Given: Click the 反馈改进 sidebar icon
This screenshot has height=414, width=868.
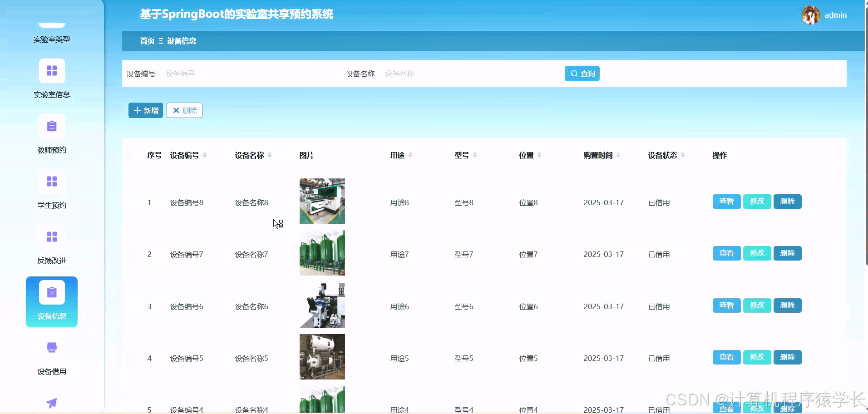Looking at the screenshot, I should pyautogui.click(x=51, y=237).
